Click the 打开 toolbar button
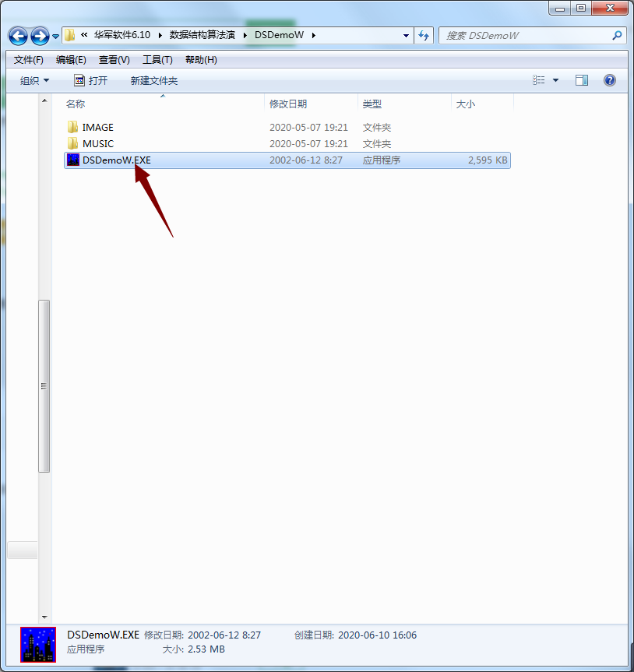Image resolution: width=634 pixels, height=672 pixels. pyautogui.click(x=91, y=80)
